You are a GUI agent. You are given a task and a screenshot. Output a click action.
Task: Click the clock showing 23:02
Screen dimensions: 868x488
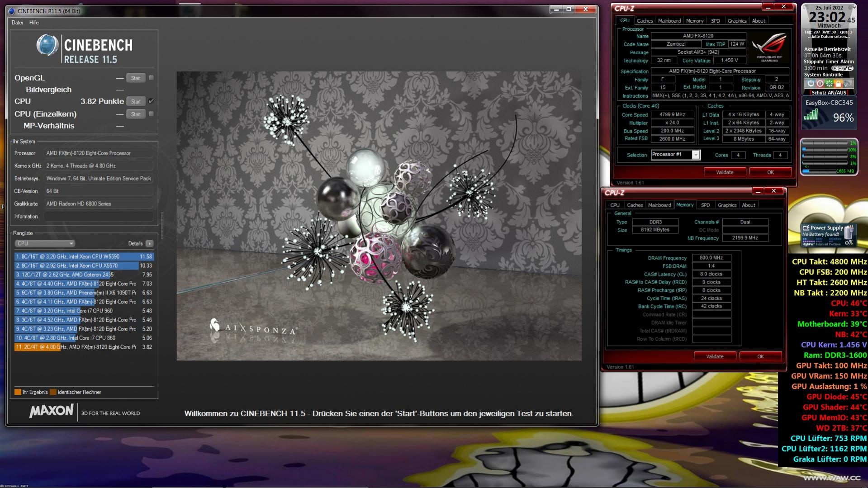[827, 17]
